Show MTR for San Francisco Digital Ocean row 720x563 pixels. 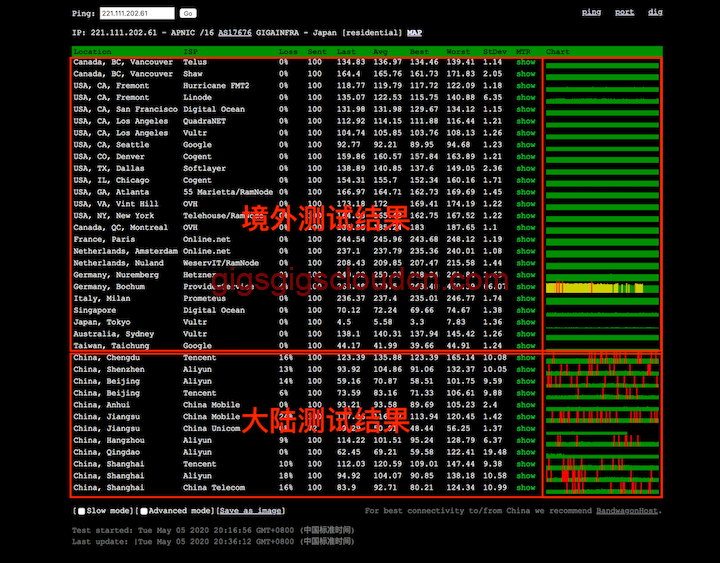525,110
